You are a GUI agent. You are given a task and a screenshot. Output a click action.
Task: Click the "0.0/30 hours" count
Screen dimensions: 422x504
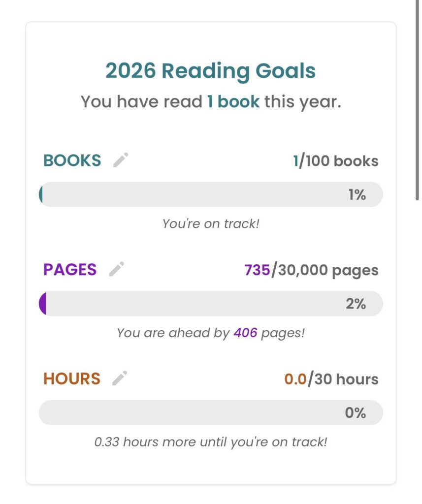pyautogui.click(x=331, y=379)
